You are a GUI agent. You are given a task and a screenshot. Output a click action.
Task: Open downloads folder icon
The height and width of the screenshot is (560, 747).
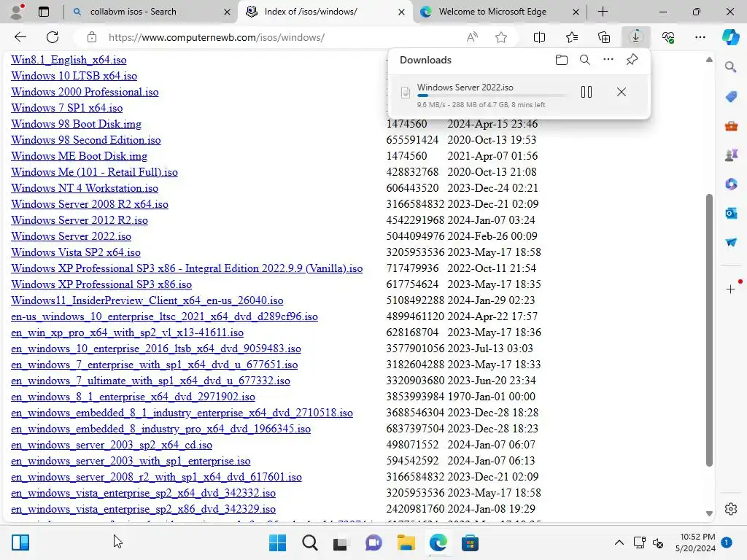pos(562,60)
